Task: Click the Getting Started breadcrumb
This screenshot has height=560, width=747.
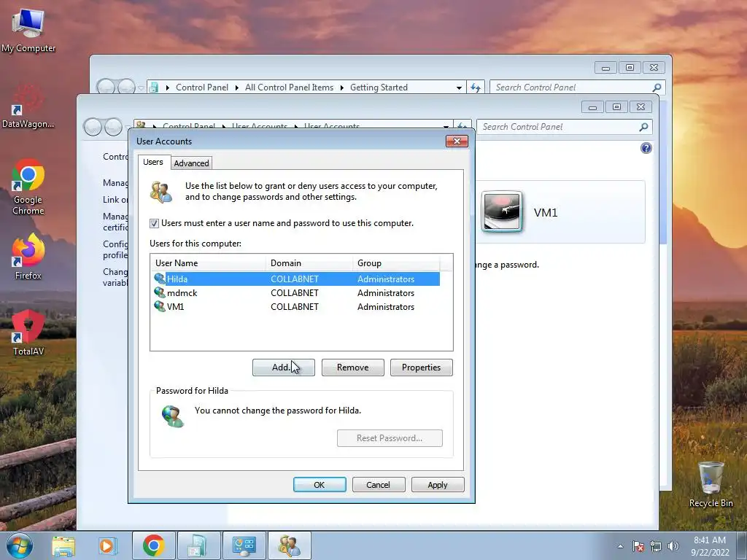Action: coord(379,87)
